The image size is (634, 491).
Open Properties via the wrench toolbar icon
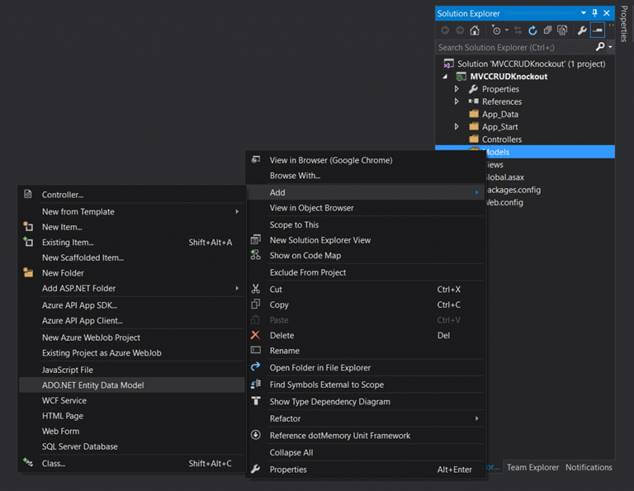coord(580,30)
